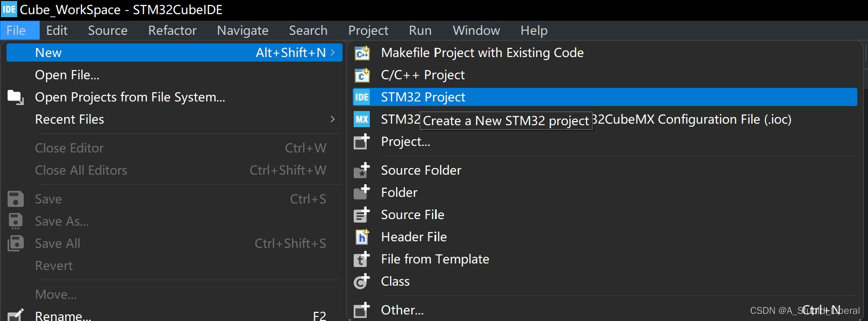Click the MX icon for STM32CubeMX configuration

[362, 119]
